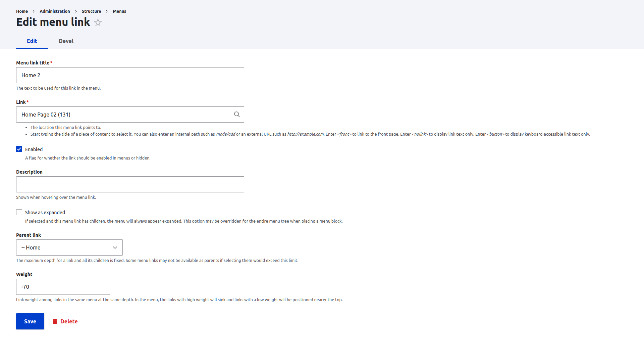Click the search magnifier in Link field
The height and width of the screenshot is (362, 644).
[237, 115]
